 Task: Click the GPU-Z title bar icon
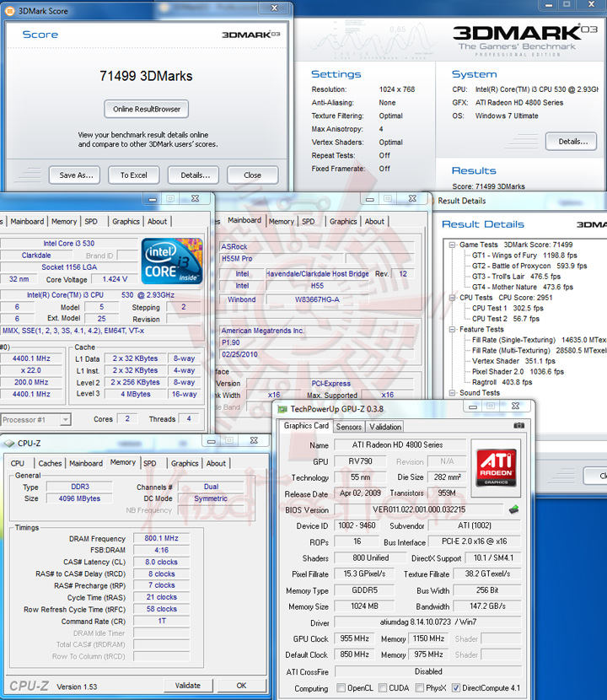tap(282, 409)
